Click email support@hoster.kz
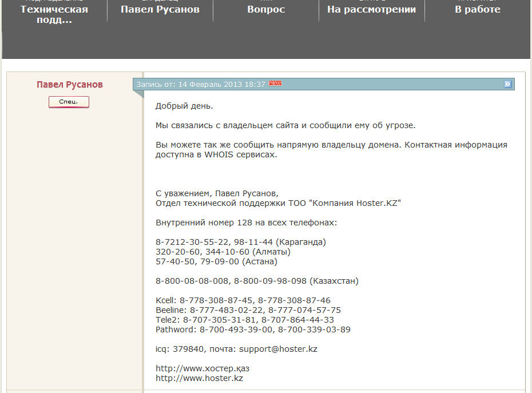 (278, 349)
